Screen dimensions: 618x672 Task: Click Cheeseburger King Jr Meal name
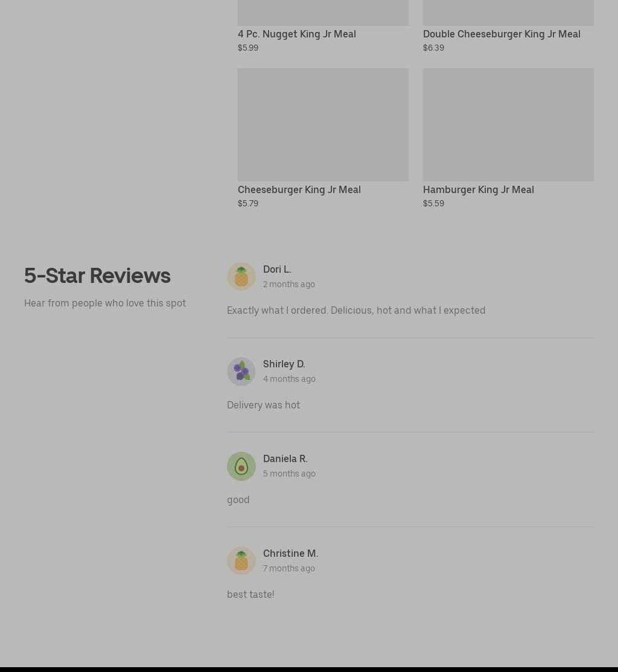tap(299, 189)
